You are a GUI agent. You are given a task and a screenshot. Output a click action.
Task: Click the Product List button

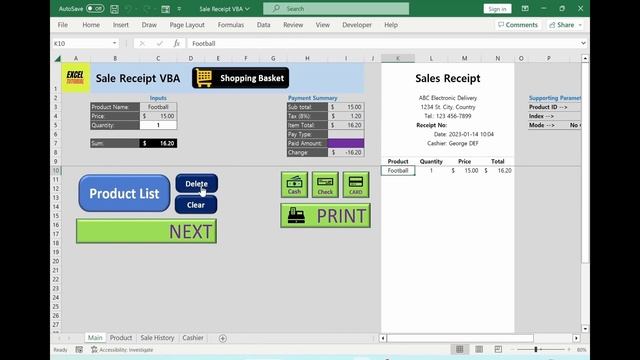[124, 193]
